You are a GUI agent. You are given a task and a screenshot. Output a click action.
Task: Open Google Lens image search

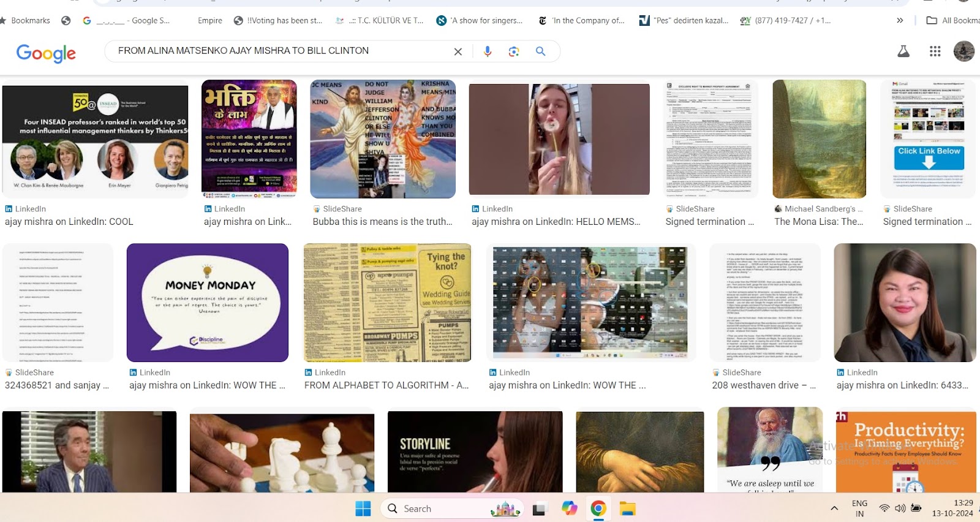(x=514, y=51)
